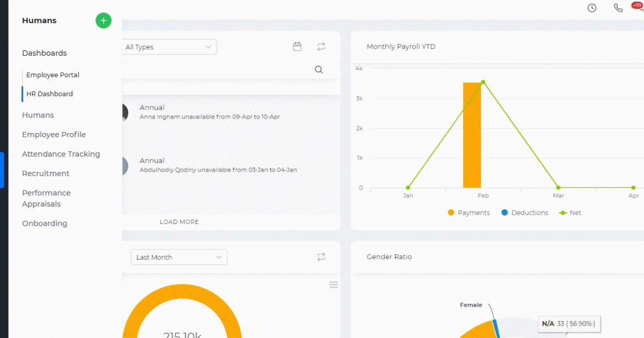Refresh the leave list panel
This screenshot has width=644, height=338.
click(x=321, y=47)
